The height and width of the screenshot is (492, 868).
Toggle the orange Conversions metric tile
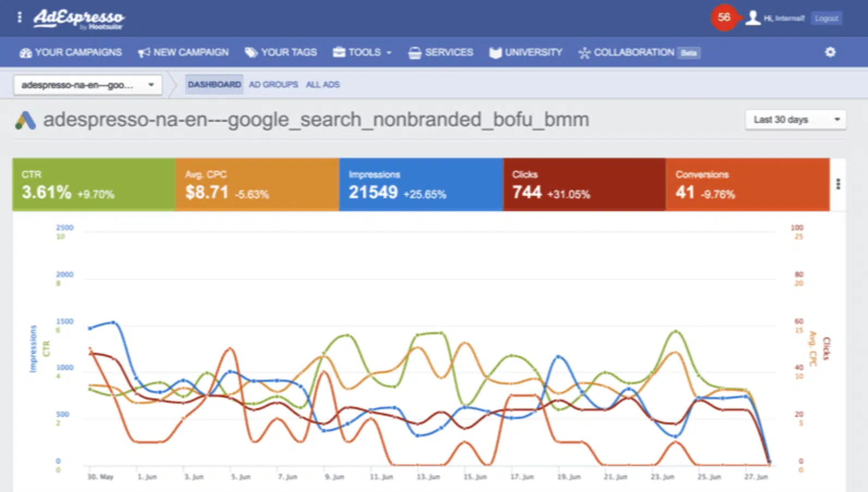coord(747,184)
